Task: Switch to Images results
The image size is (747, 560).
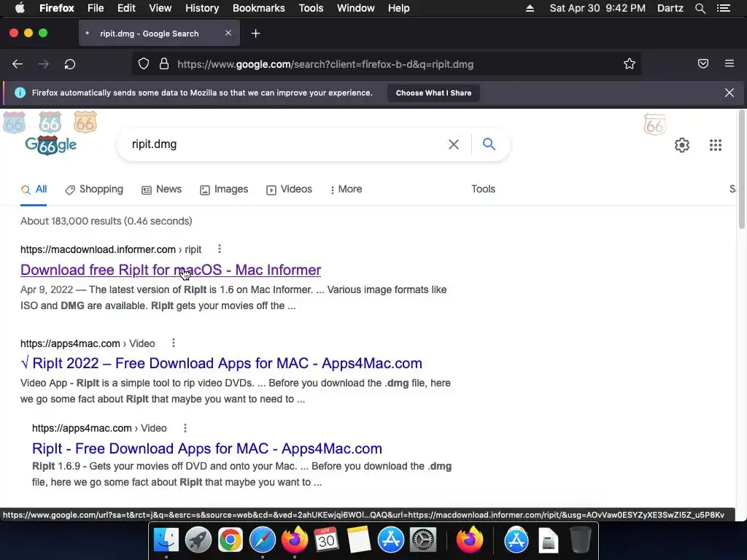Action: 224,190
